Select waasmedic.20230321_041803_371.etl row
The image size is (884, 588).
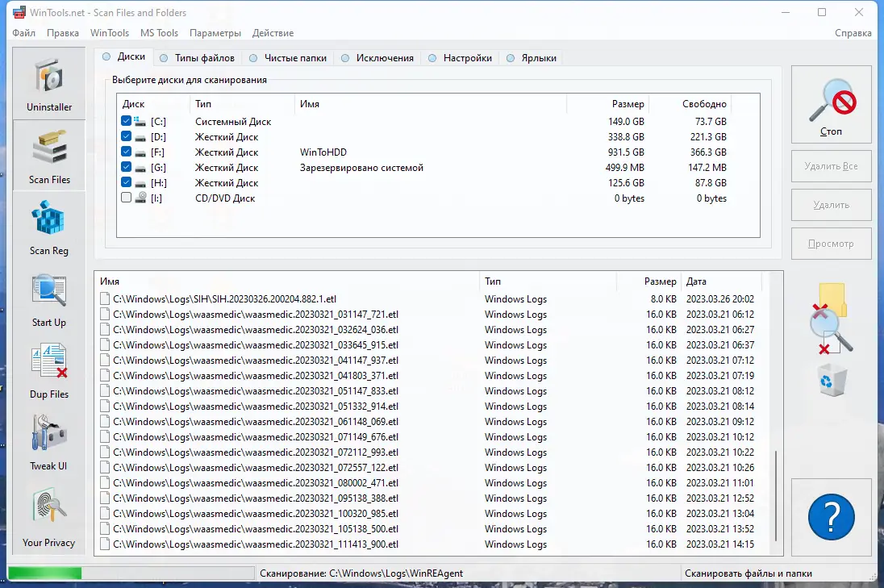pos(427,375)
